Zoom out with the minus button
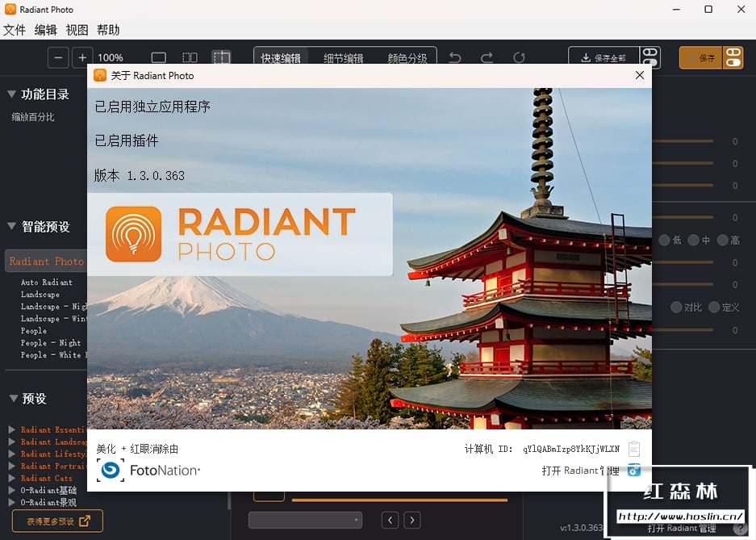This screenshot has width=756, height=540. pyautogui.click(x=58, y=58)
